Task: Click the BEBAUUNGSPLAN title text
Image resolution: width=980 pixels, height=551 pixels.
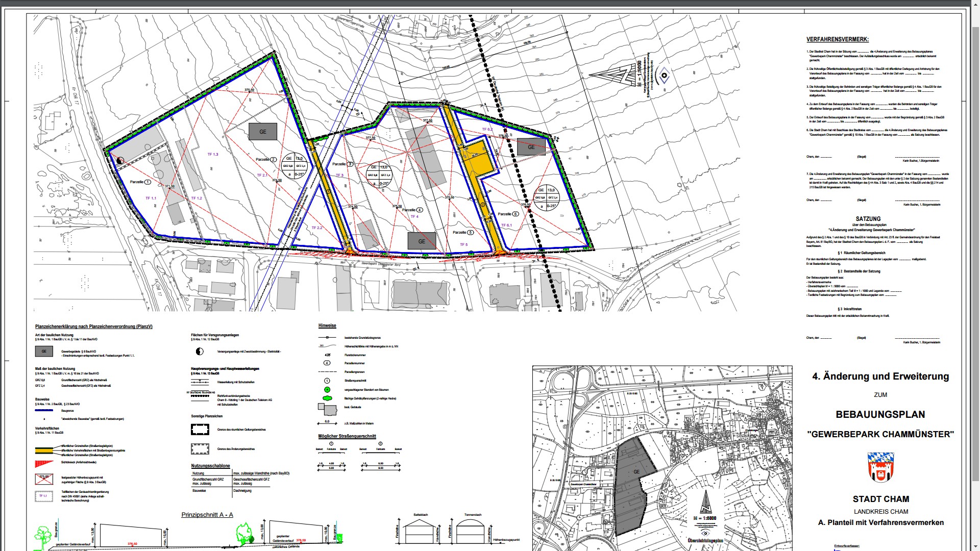Action: pos(880,414)
